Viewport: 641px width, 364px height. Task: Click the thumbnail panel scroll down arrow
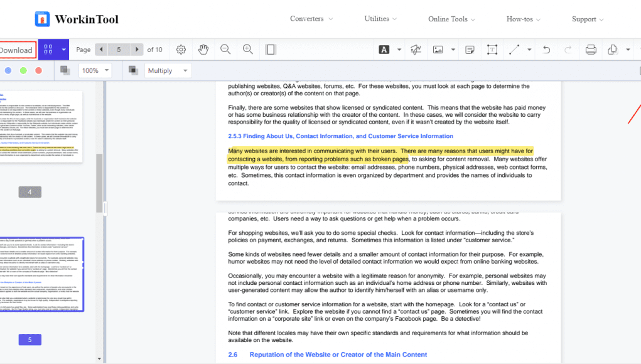(x=99, y=359)
